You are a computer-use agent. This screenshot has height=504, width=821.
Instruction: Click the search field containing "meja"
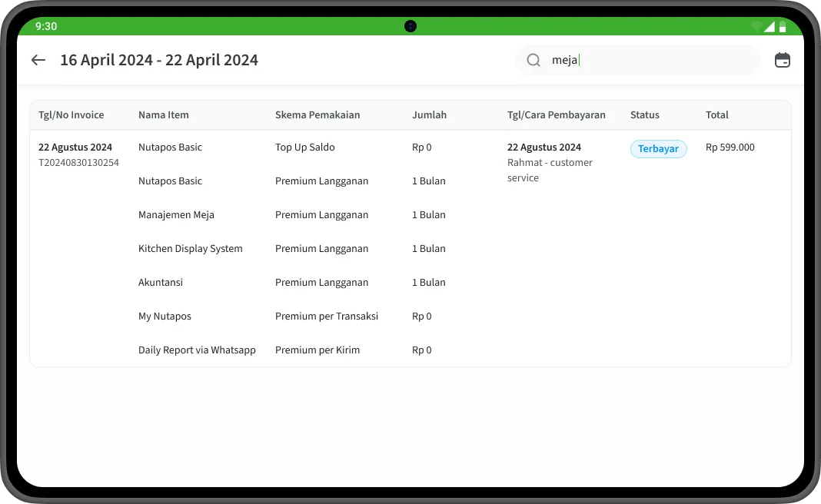(x=646, y=60)
